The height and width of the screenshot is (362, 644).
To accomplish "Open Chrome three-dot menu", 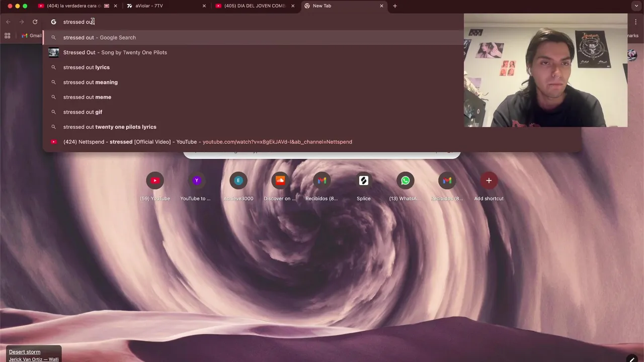I will 636,22.
